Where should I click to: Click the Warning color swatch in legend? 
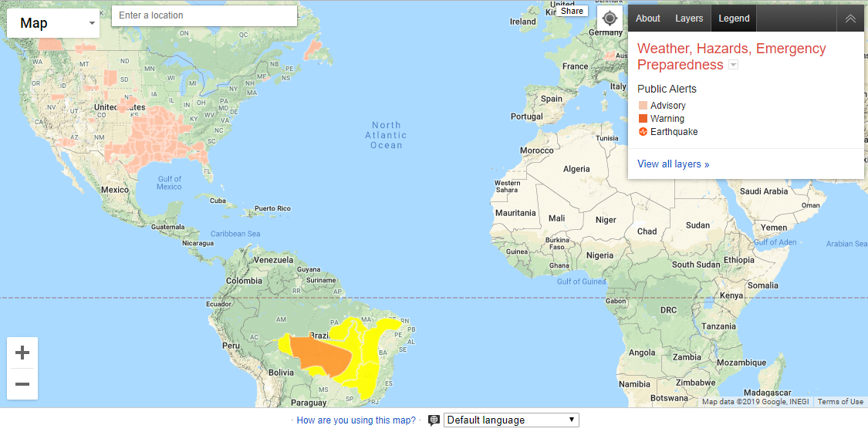(x=643, y=118)
